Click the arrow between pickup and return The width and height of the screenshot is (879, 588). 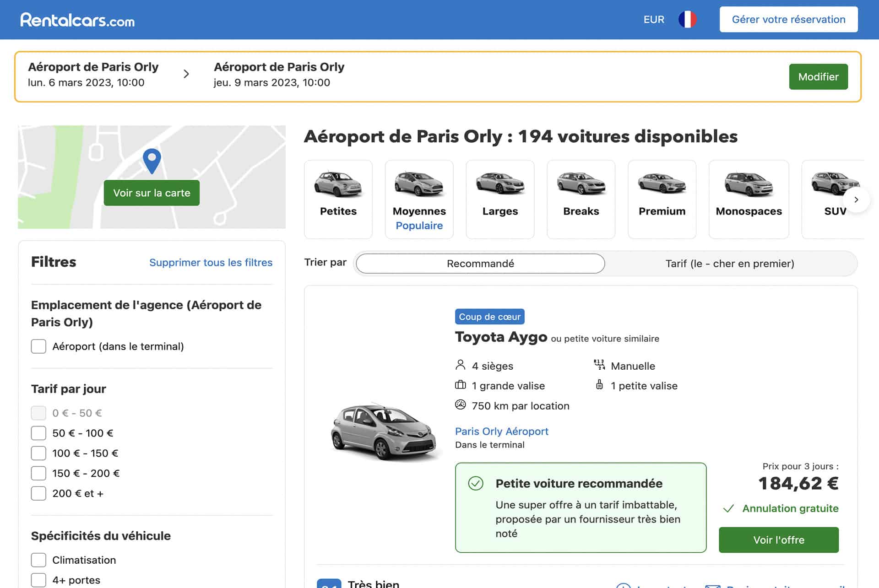(186, 74)
